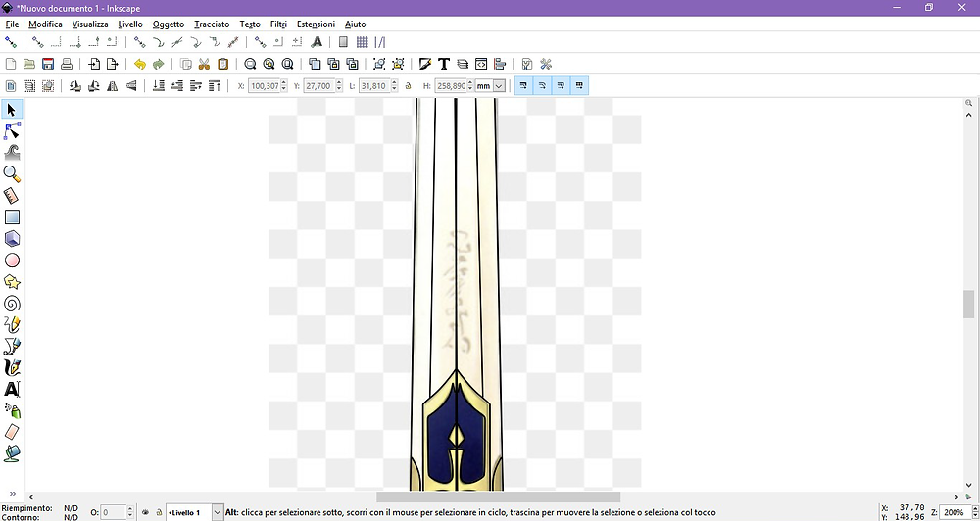Open the Livello 1 layer dropdown

click(218, 512)
